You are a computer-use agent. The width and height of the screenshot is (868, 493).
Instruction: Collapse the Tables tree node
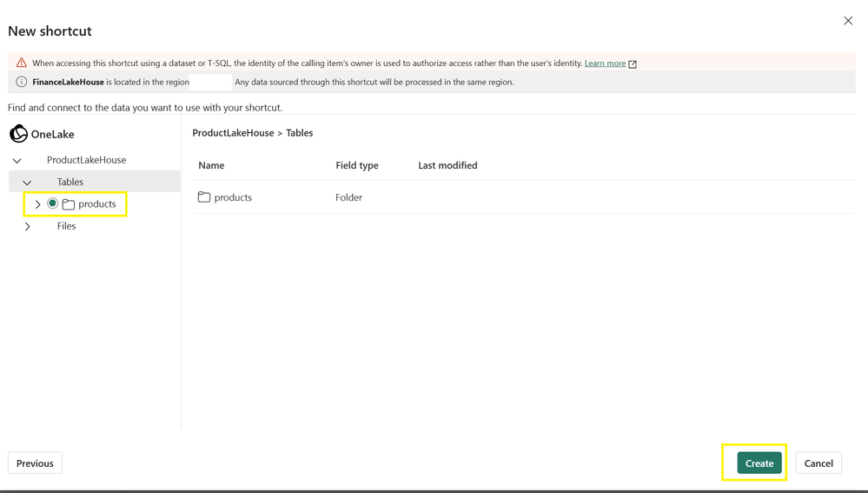(x=27, y=183)
